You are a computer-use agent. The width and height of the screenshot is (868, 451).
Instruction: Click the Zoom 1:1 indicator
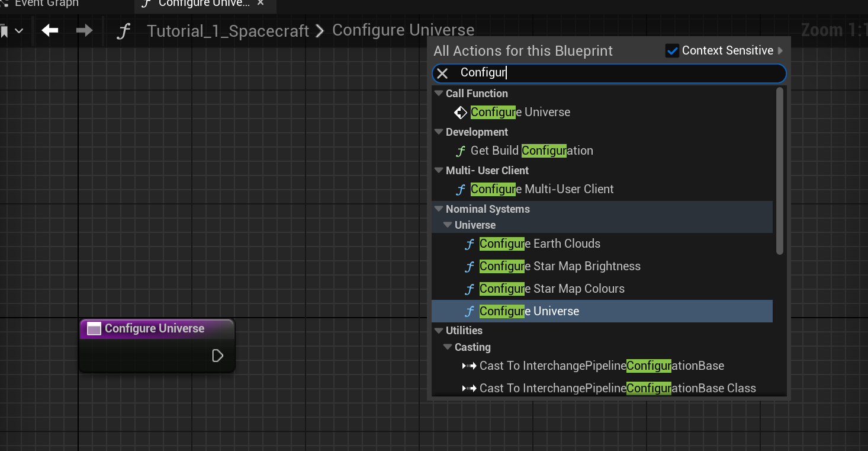click(x=834, y=30)
